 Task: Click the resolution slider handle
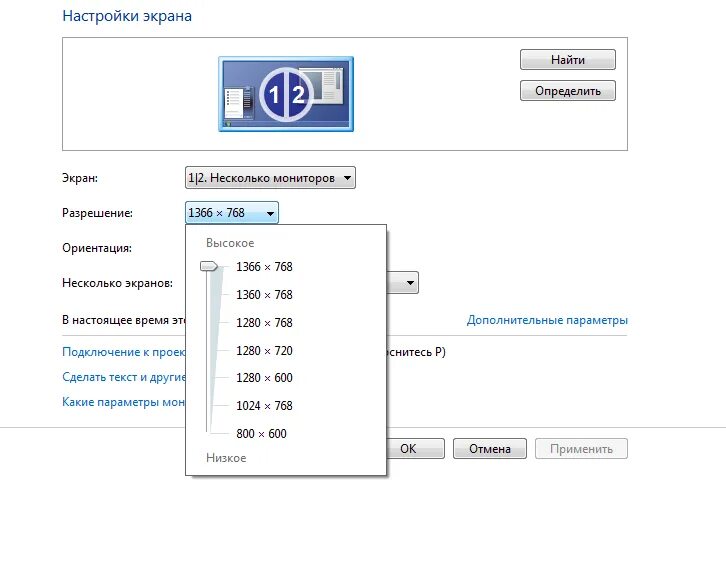pyautogui.click(x=209, y=266)
